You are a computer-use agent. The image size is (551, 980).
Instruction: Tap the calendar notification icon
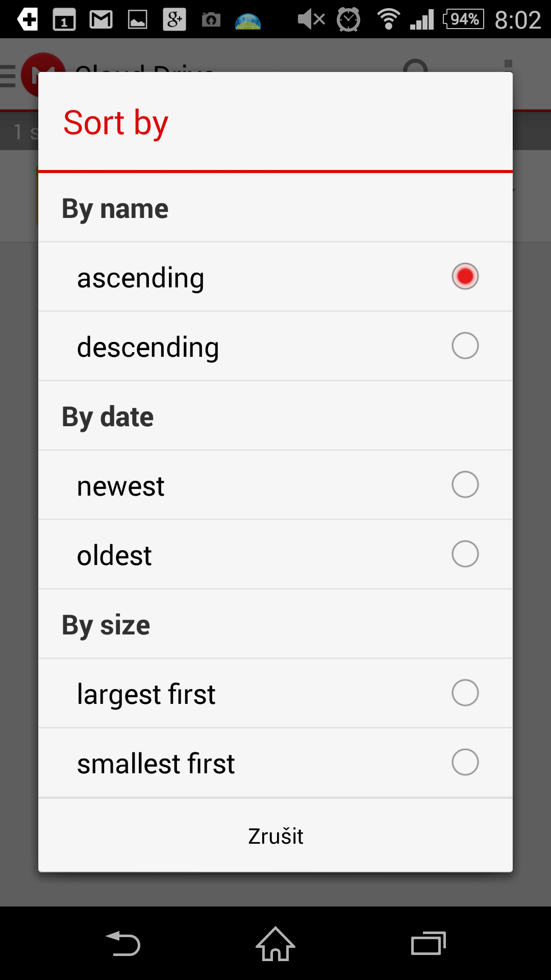click(64, 20)
